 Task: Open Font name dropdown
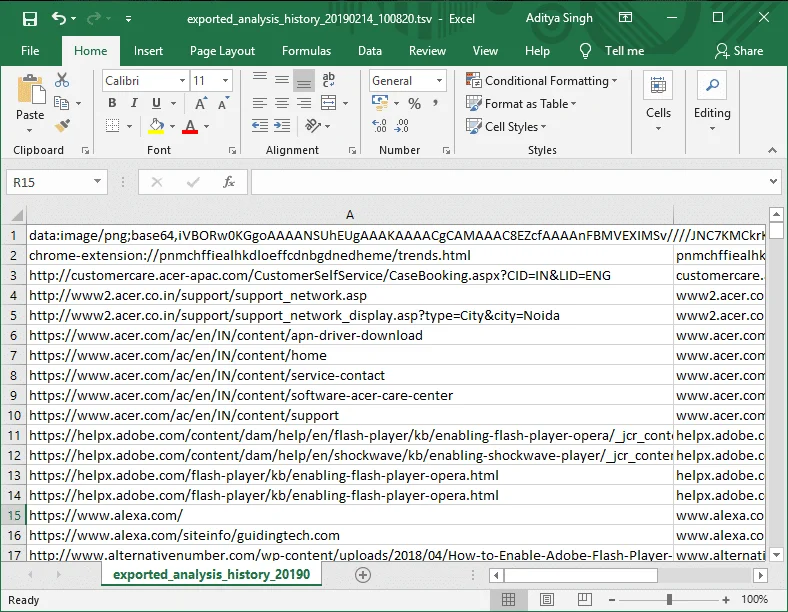182,81
